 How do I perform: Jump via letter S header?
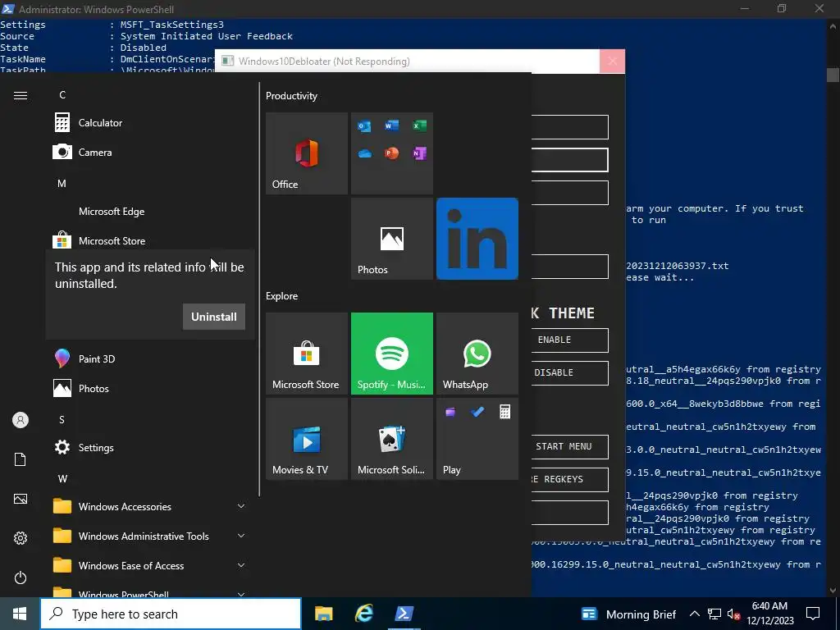tap(62, 419)
